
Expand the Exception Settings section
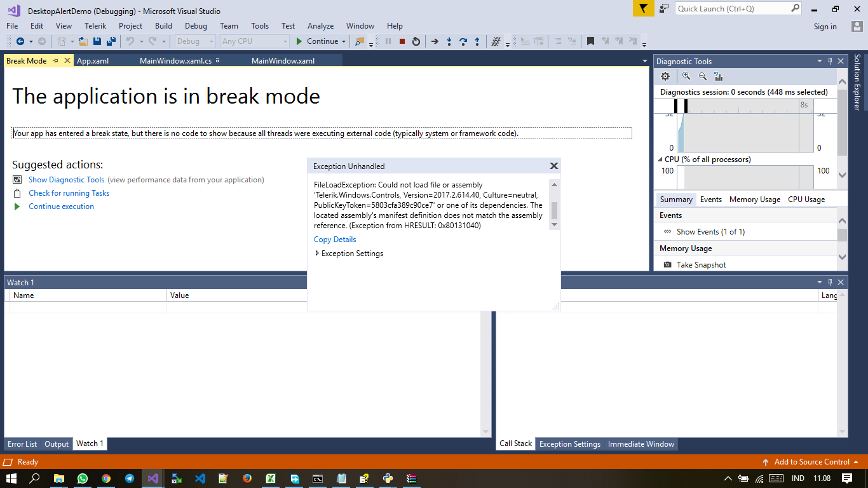[317, 254]
